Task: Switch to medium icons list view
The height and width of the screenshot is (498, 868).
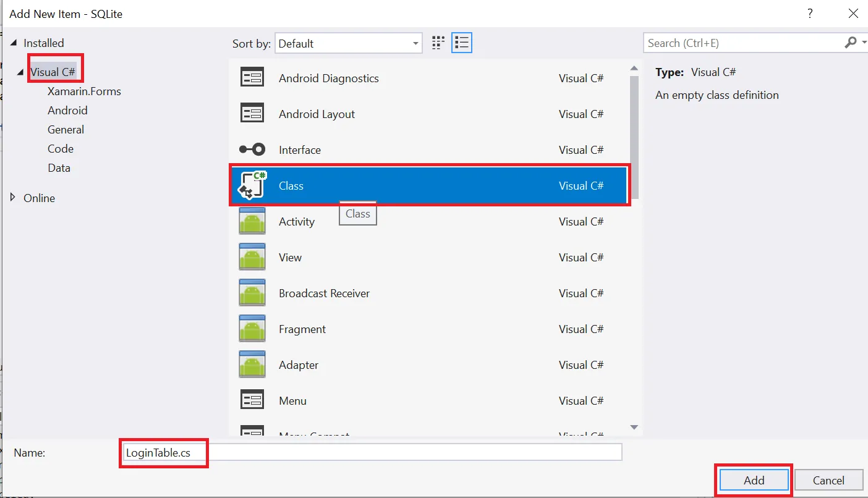Action: tap(462, 43)
